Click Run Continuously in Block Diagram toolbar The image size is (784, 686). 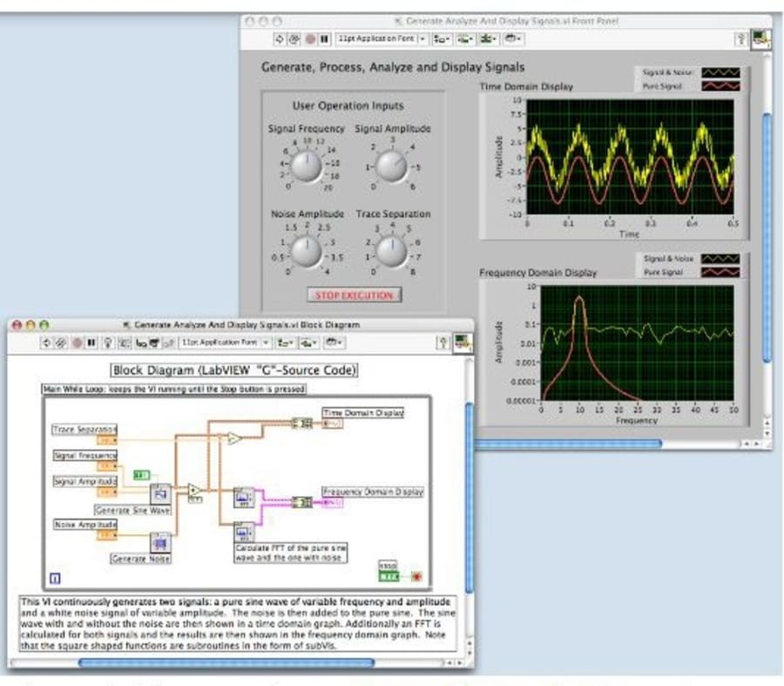click(x=61, y=343)
